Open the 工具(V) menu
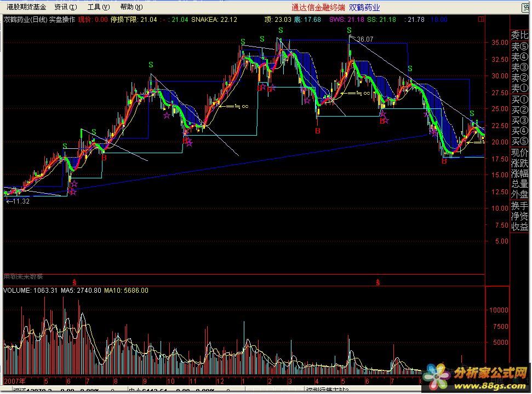Screen dimensions: 532x394 tap(99, 7)
